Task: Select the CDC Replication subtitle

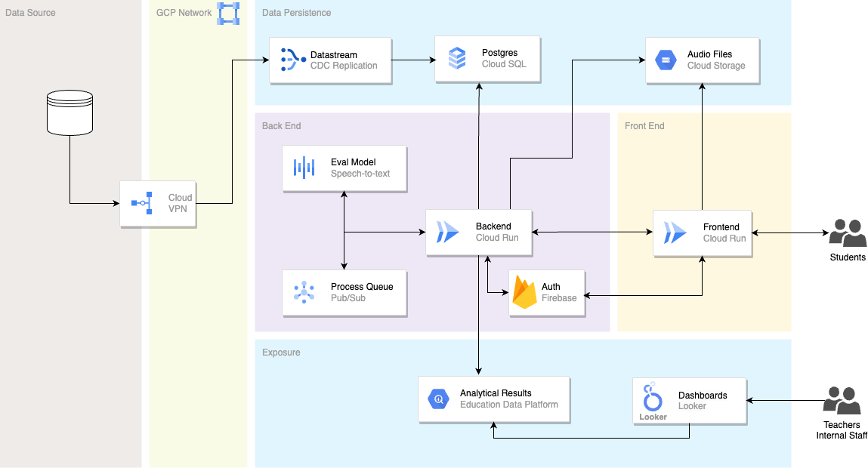Action: tap(343, 65)
